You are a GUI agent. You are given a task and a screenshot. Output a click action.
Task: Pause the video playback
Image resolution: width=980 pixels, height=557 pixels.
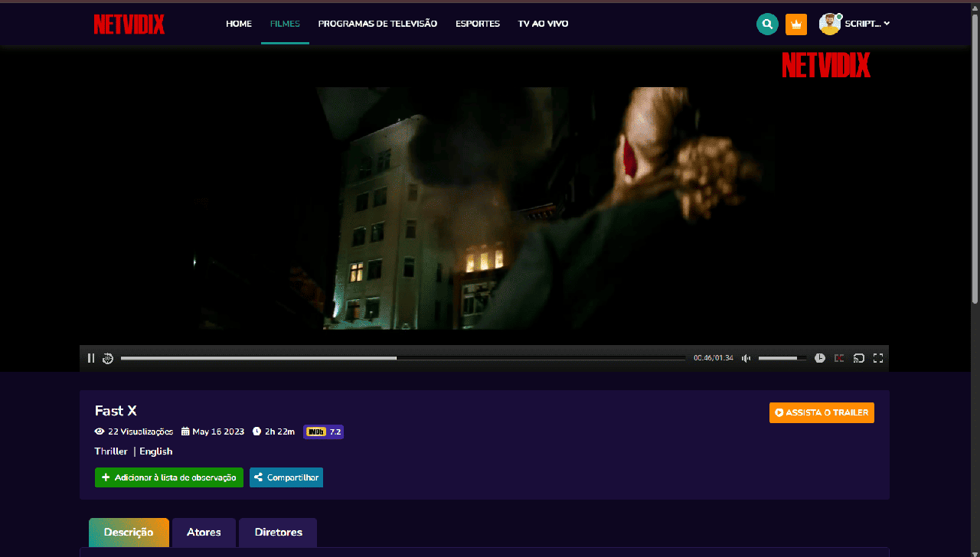pyautogui.click(x=91, y=358)
